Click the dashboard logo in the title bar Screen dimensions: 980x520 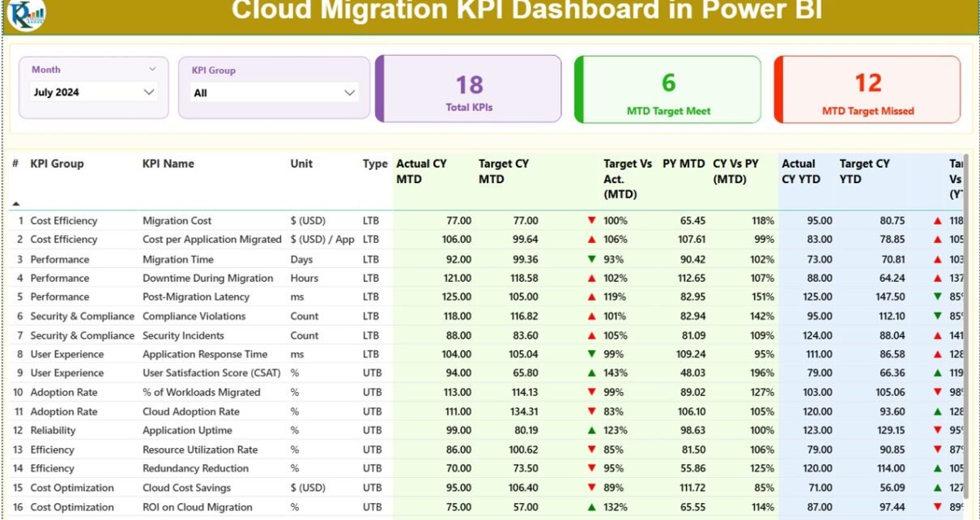pyautogui.click(x=25, y=14)
